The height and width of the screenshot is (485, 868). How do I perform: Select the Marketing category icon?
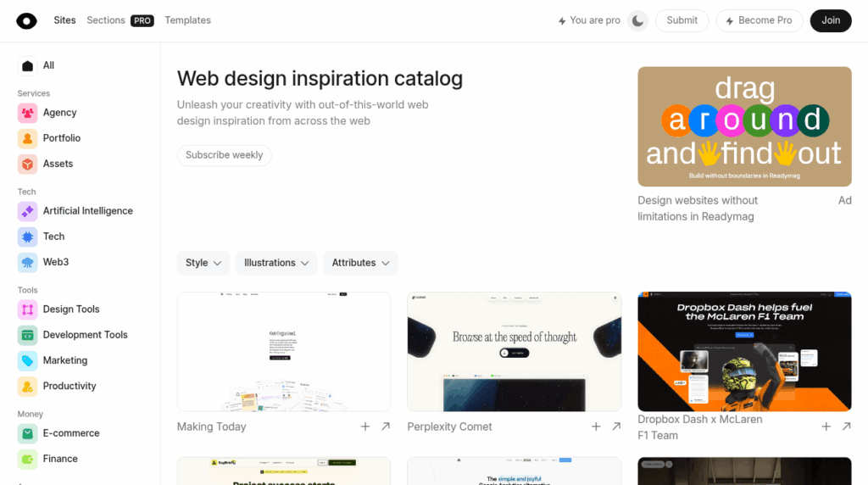tap(28, 360)
